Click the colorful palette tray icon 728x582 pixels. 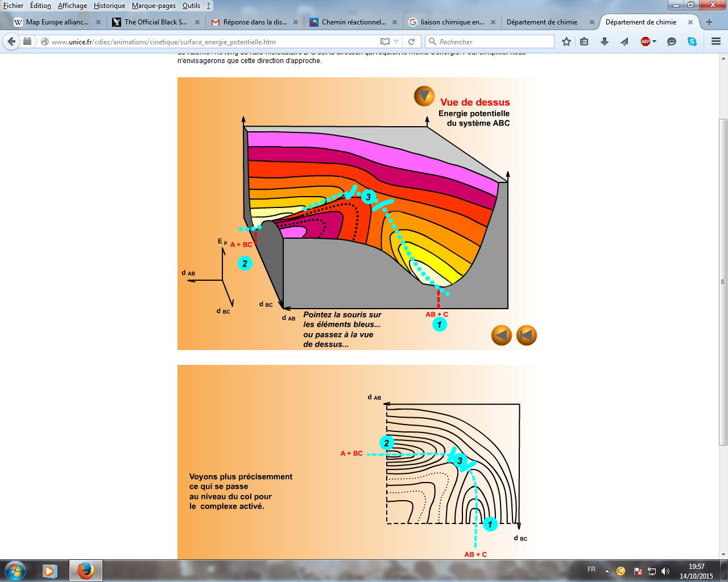[x=621, y=571]
